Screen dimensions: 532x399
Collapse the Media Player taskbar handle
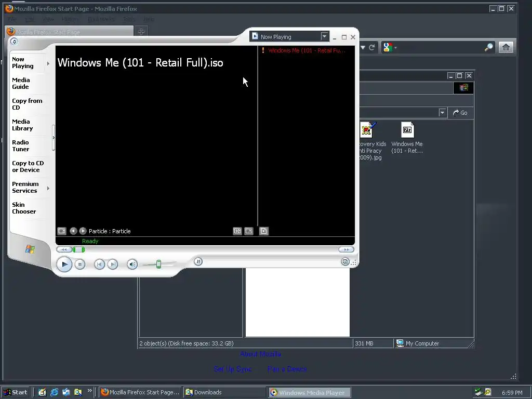click(54, 137)
